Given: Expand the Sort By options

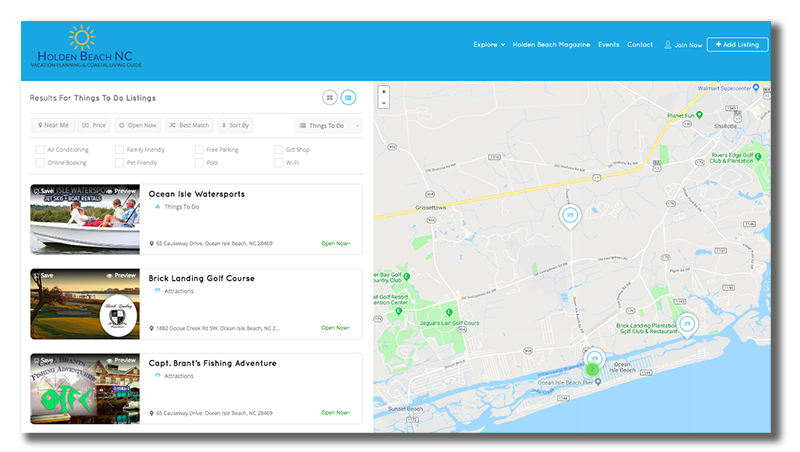Looking at the screenshot, I should point(236,125).
